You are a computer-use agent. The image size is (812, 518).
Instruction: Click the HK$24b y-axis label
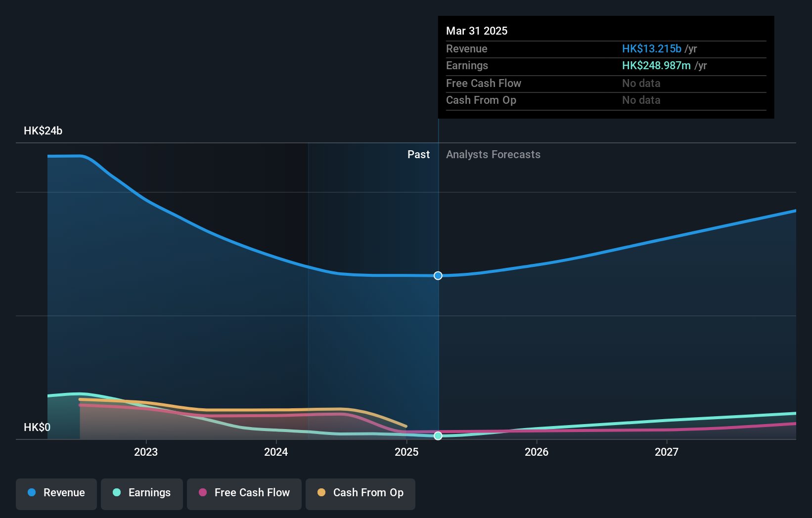(x=43, y=131)
